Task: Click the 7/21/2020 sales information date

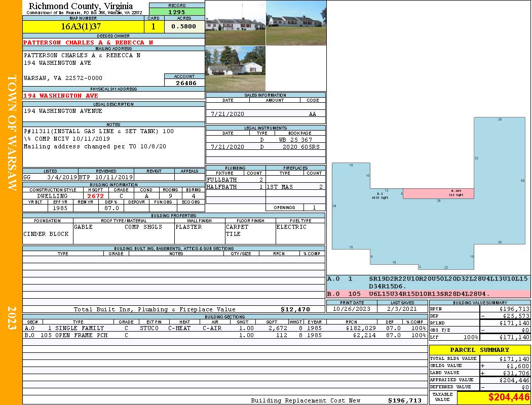Action: click(227, 114)
